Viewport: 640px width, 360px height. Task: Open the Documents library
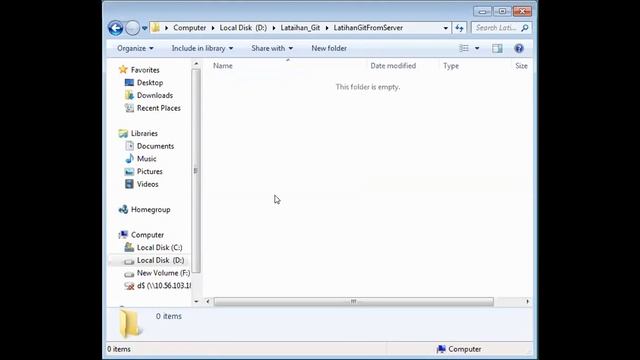[x=155, y=146]
